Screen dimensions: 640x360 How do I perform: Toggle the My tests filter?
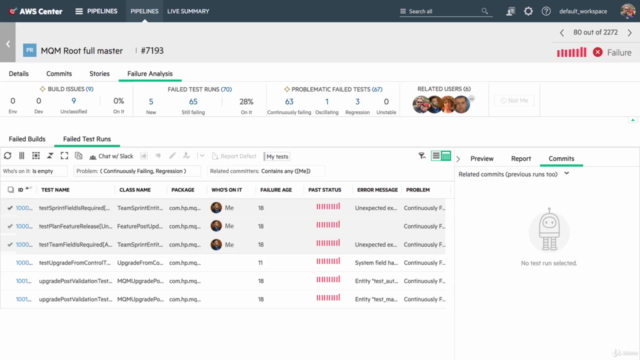[277, 156]
